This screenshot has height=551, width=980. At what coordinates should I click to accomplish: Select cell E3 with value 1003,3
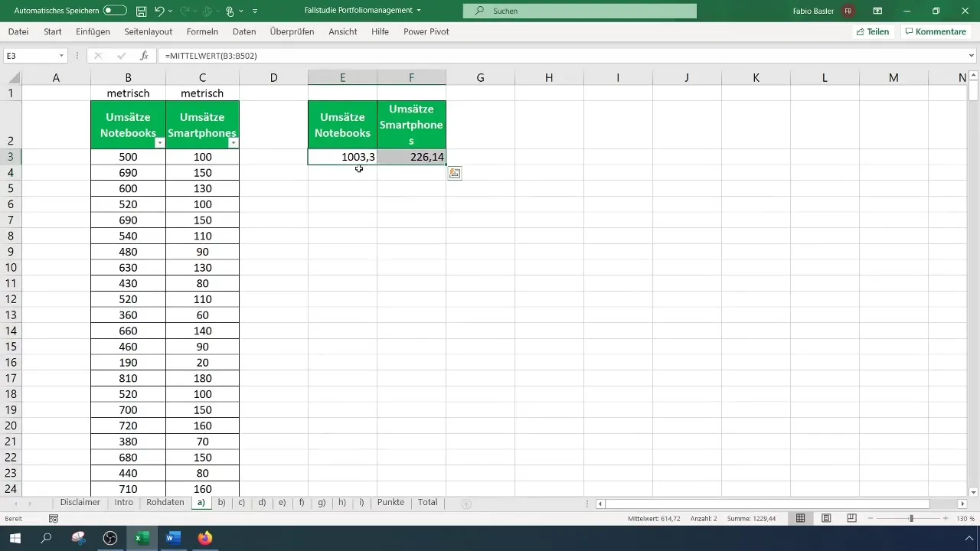[x=342, y=157]
